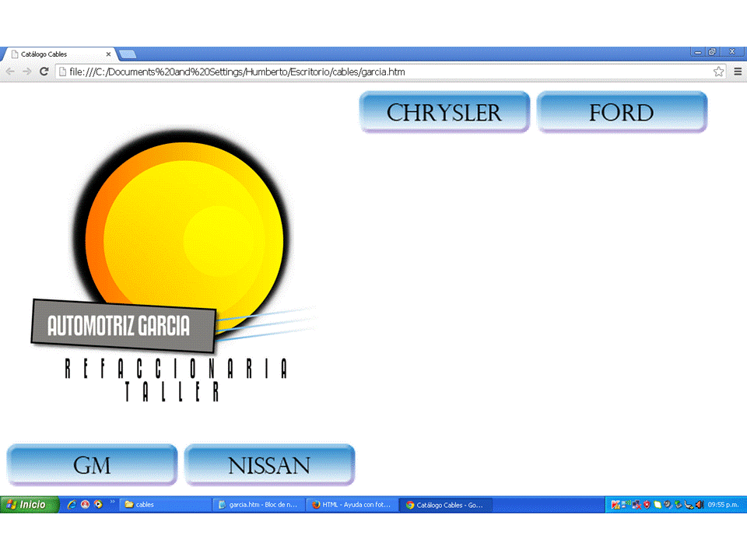
Task: Launch Internet Explorer from quick launch
Action: tap(72, 504)
